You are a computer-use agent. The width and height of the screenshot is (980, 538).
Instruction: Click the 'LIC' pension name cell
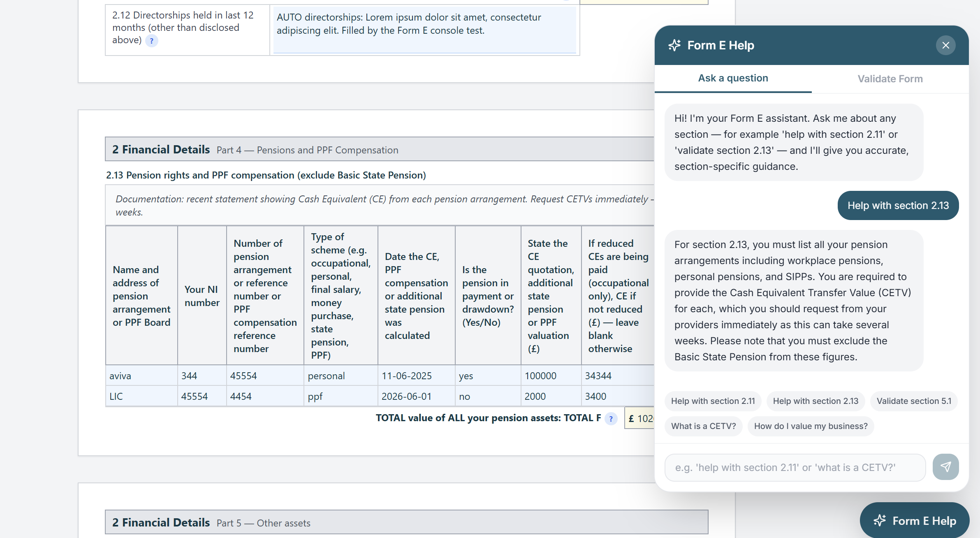pyautogui.click(x=141, y=396)
